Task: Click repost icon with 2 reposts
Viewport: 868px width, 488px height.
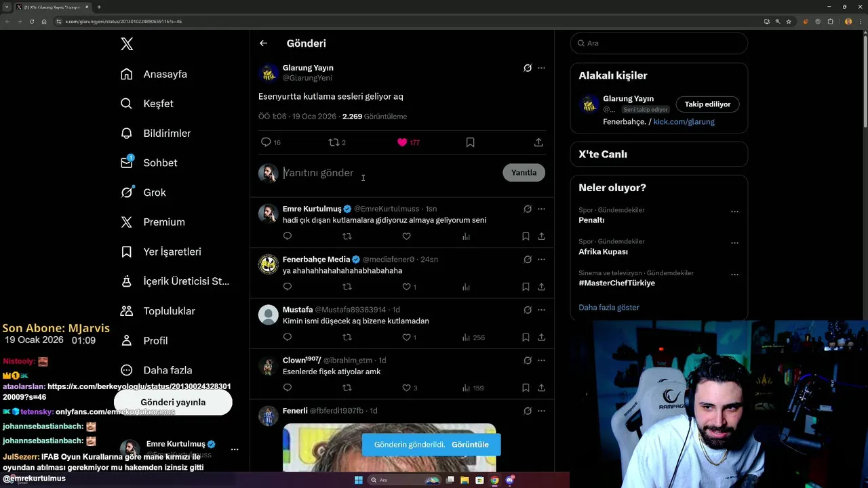Action: [337, 142]
